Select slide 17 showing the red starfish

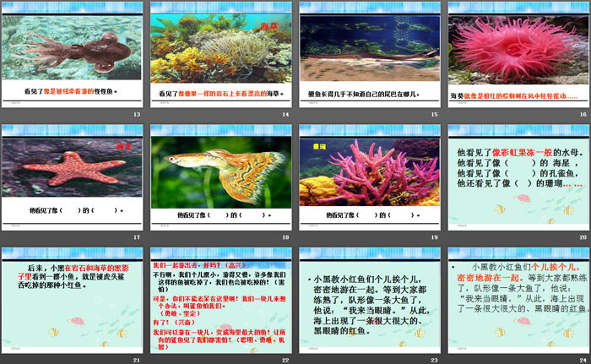72,177
